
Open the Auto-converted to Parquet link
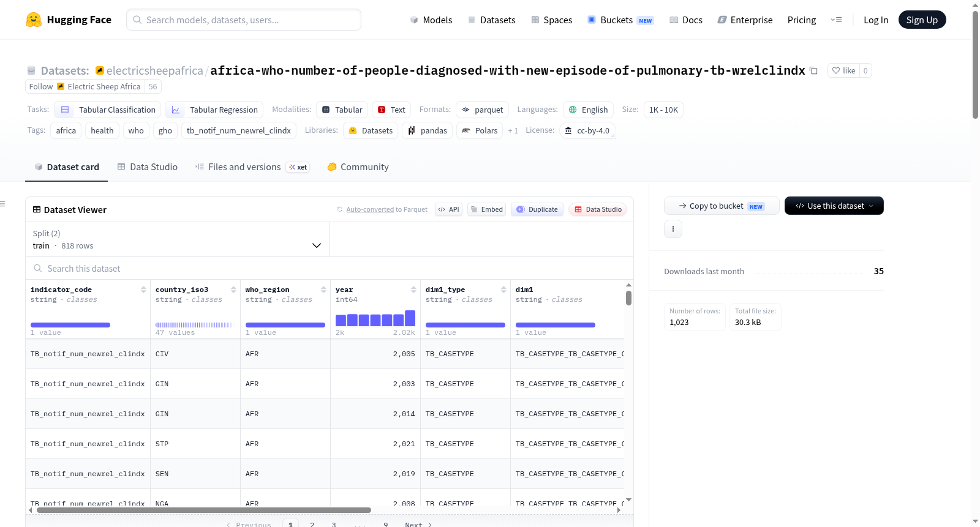click(x=386, y=209)
